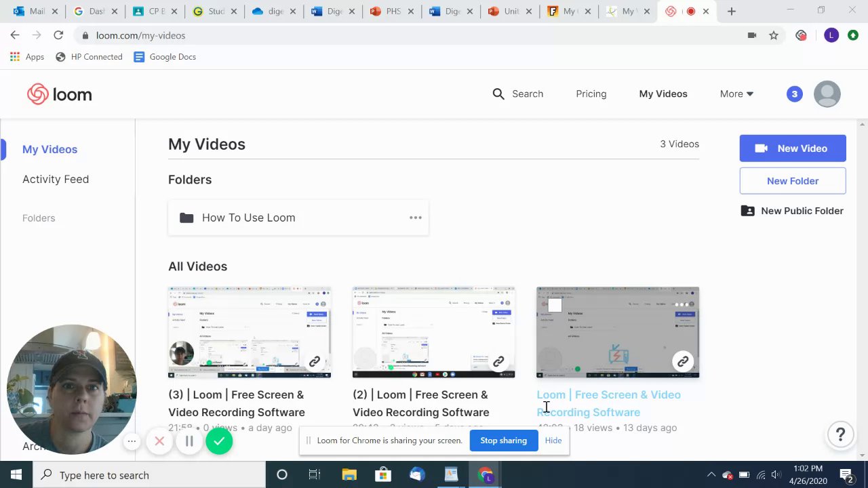The width and height of the screenshot is (868, 488).
Task: Open the Apps bookmarks shortcut
Action: (x=27, y=57)
